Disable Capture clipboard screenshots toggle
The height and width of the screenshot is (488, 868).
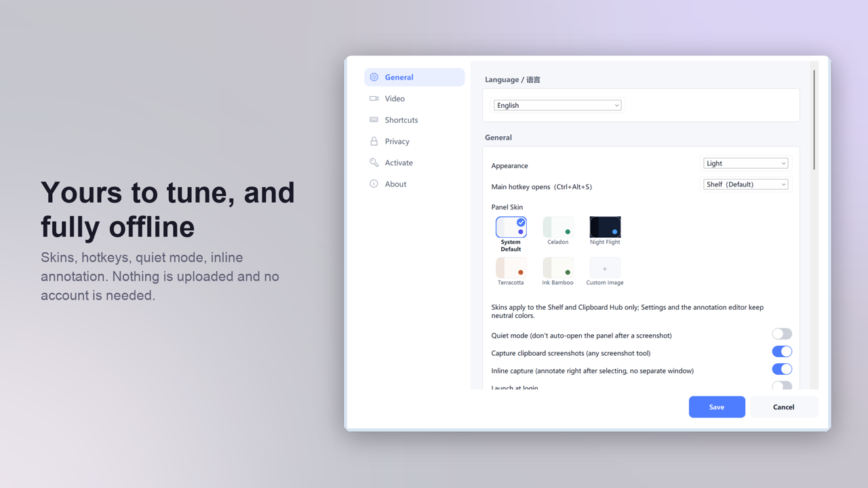coord(782,351)
